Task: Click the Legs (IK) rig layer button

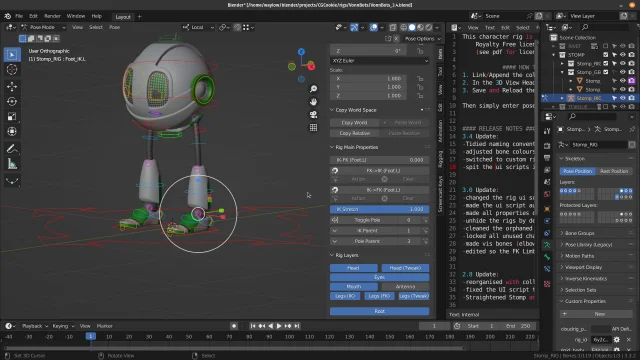Action: (x=345, y=296)
